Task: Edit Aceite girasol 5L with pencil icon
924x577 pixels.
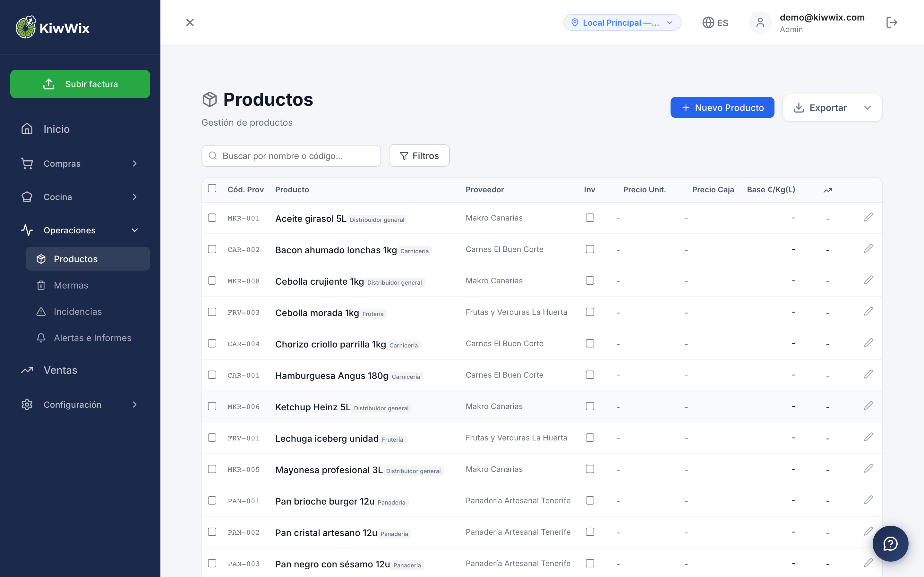Action: click(868, 217)
